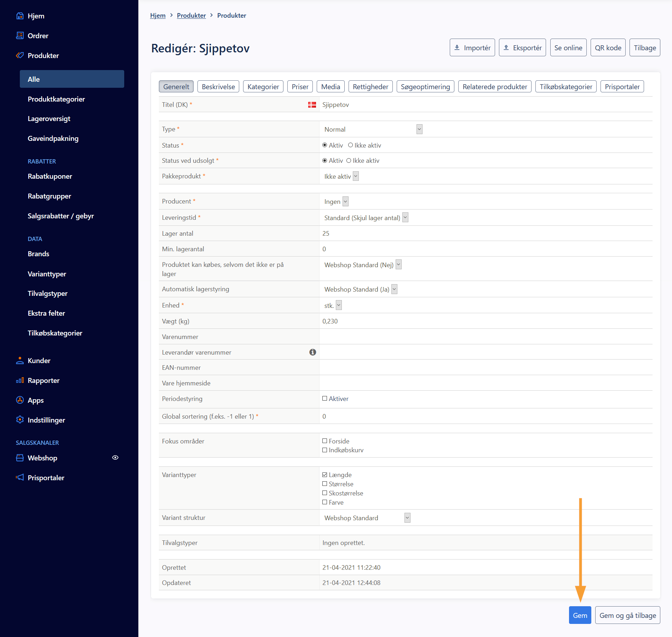Enable the Størrelse variant type checkbox

(324, 484)
